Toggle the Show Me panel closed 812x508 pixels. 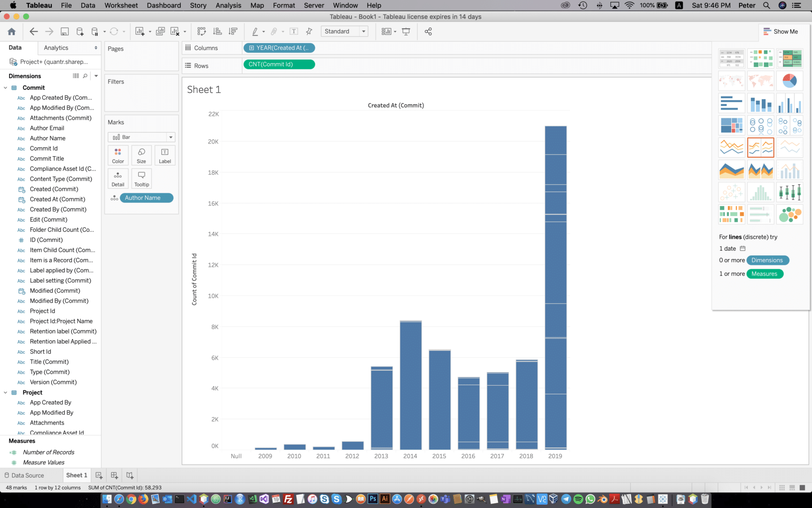pos(781,32)
